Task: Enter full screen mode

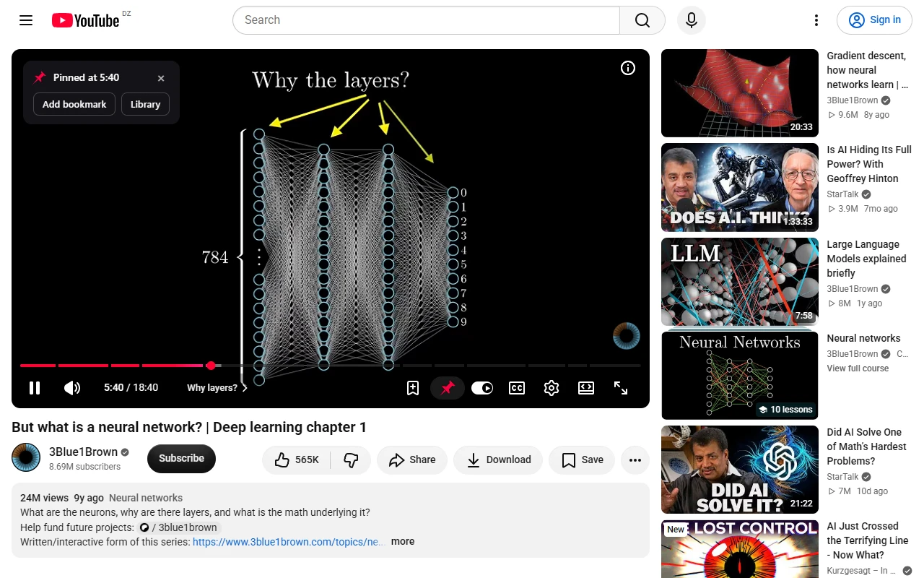Action: tap(621, 388)
